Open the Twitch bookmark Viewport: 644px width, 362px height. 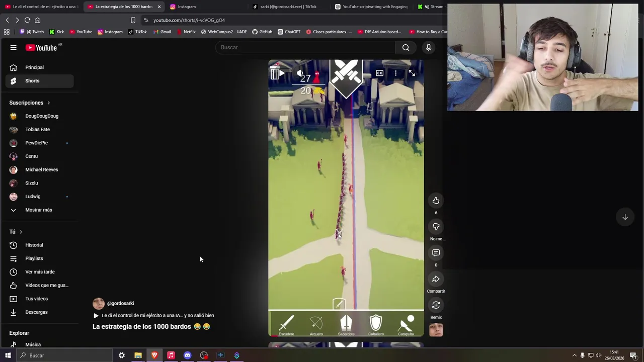coord(32,32)
